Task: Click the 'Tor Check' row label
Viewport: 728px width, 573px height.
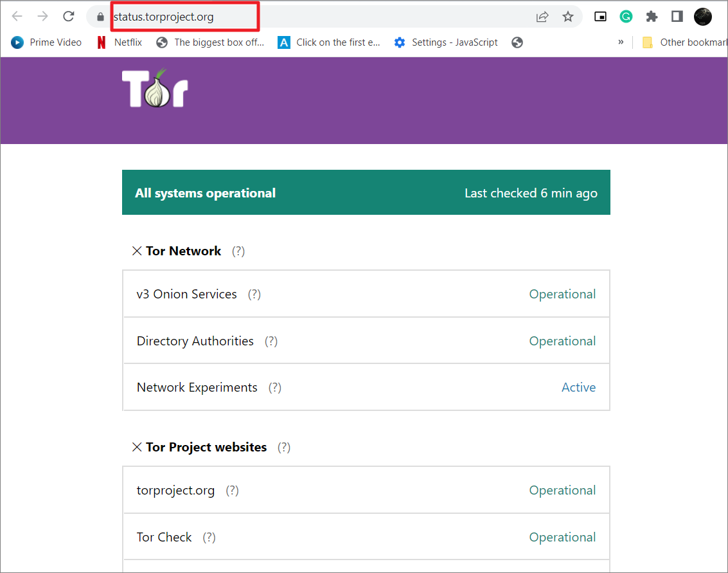Action: click(164, 537)
